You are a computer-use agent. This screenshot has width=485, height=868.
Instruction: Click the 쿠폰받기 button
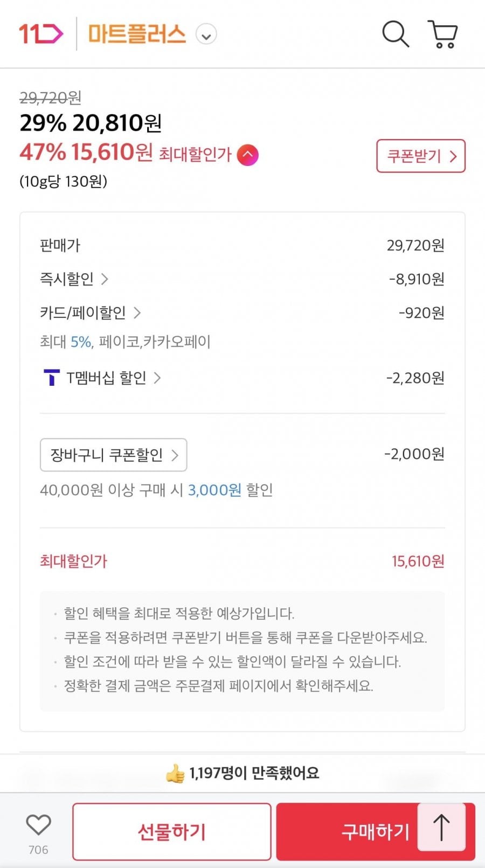point(420,156)
